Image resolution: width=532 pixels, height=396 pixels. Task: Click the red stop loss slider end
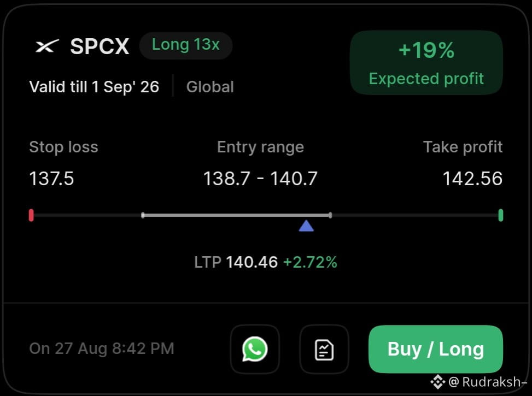coord(31,215)
